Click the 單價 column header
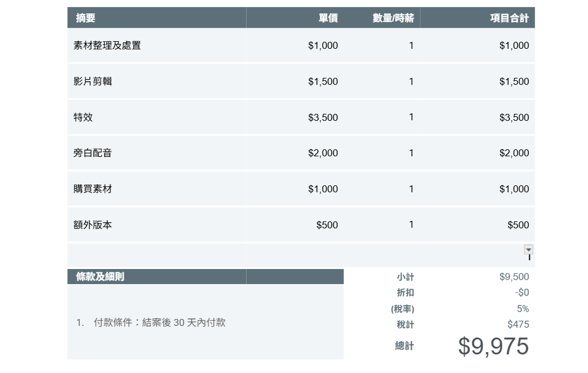 point(328,18)
